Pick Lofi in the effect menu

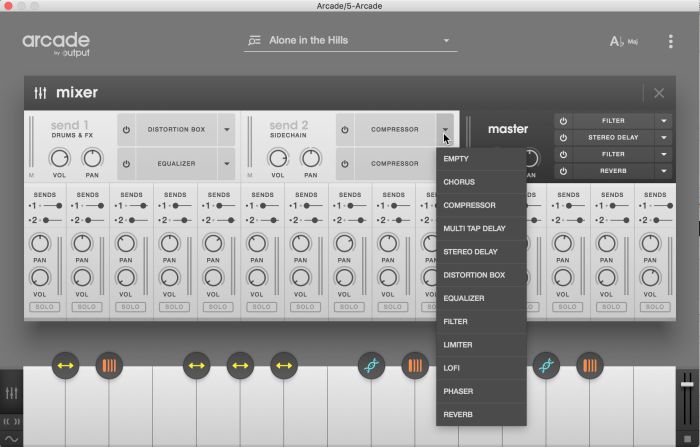pyautogui.click(x=481, y=368)
